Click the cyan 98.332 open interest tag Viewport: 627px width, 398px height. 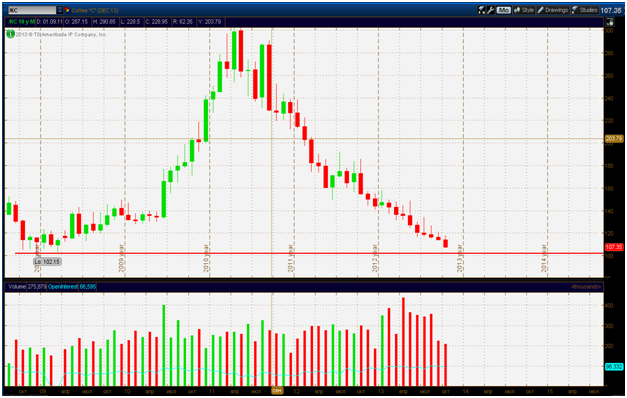[614, 366]
